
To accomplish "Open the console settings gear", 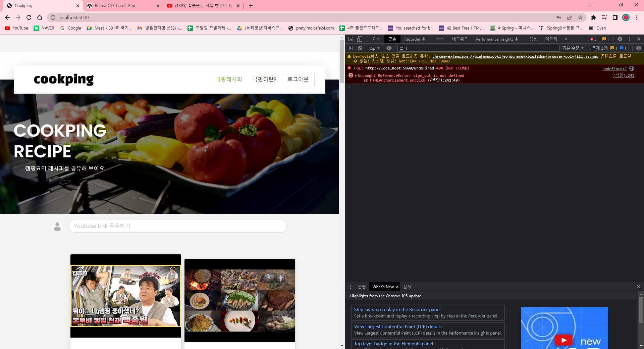I will [638, 48].
